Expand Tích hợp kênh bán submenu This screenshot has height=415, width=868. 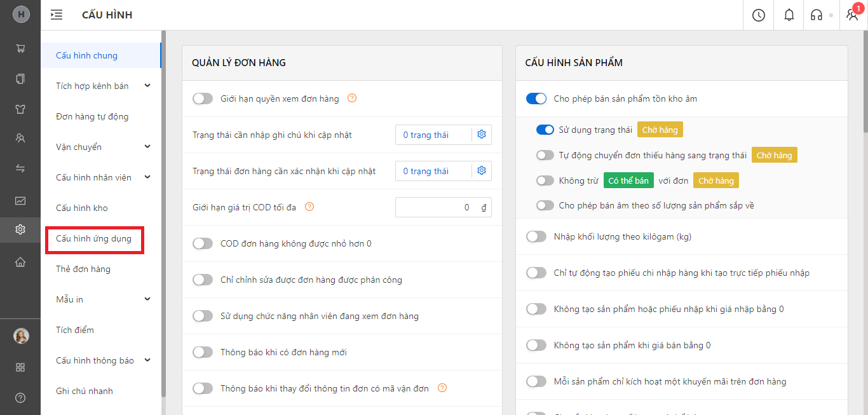tap(147, 86)
